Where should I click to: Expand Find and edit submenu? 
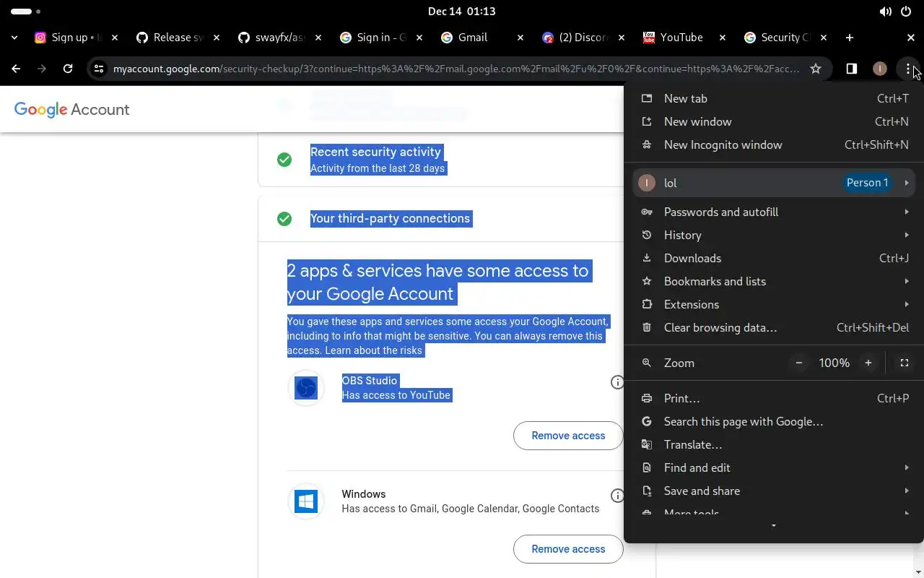point(774,467)
